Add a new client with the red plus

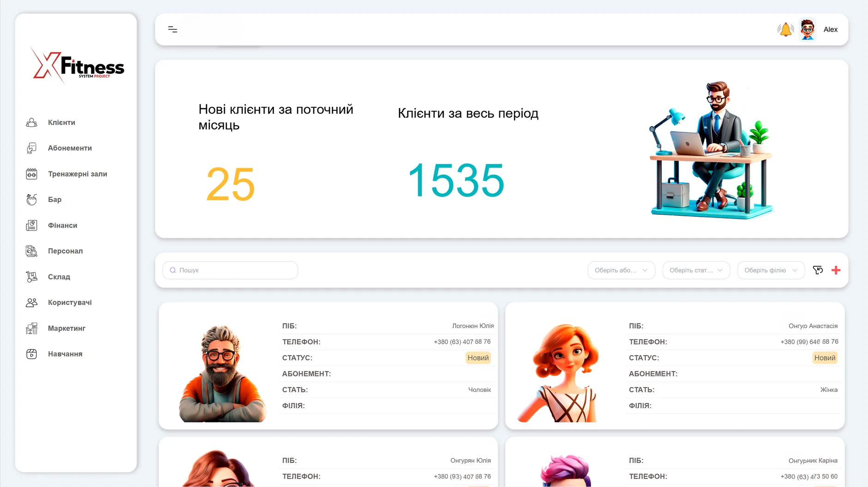[x=836, y=270]
